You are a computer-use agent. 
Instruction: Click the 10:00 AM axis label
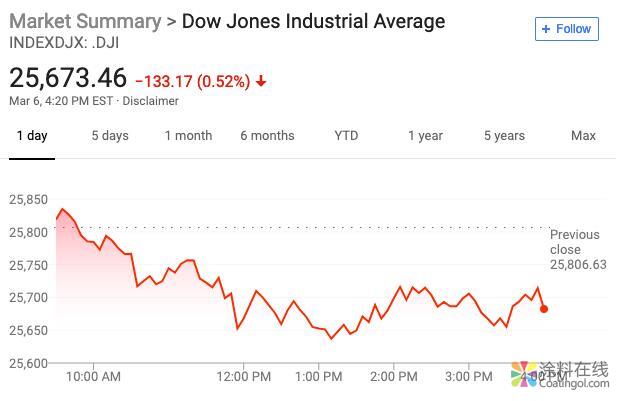coord(93,376)
